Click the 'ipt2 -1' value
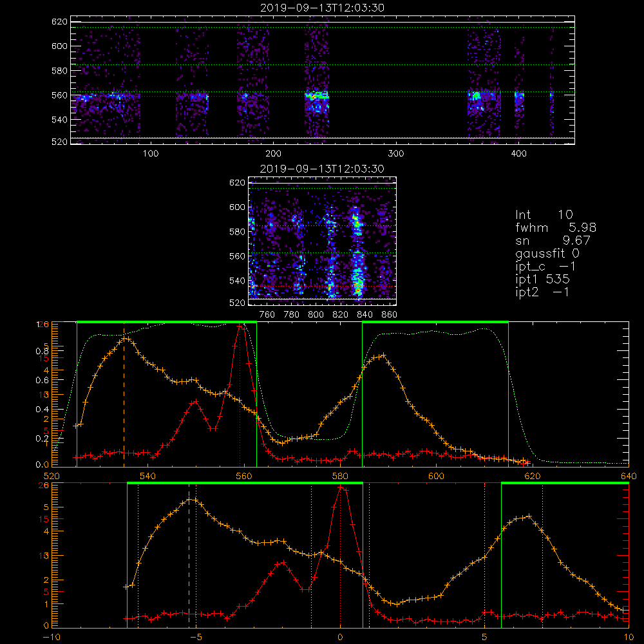Viewport: 644px width, 644px height. click(542, 292)
